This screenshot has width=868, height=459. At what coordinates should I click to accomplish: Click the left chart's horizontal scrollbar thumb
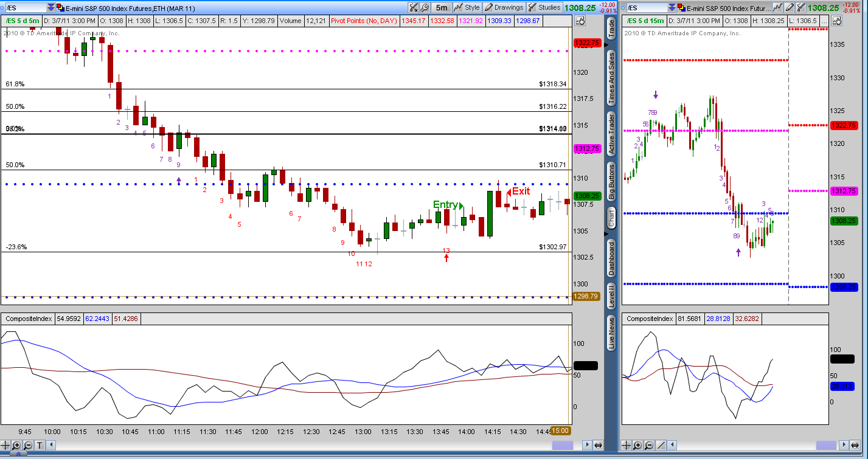click(x=561, y=445)
